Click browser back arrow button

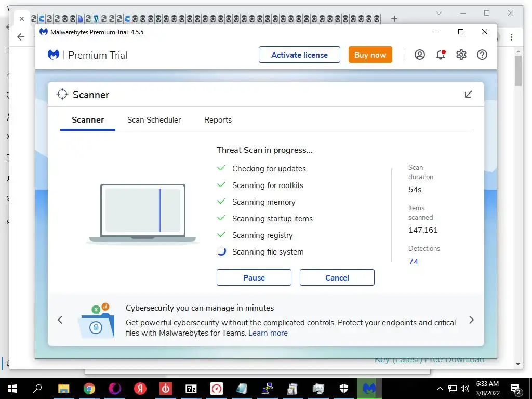(21, 37)
